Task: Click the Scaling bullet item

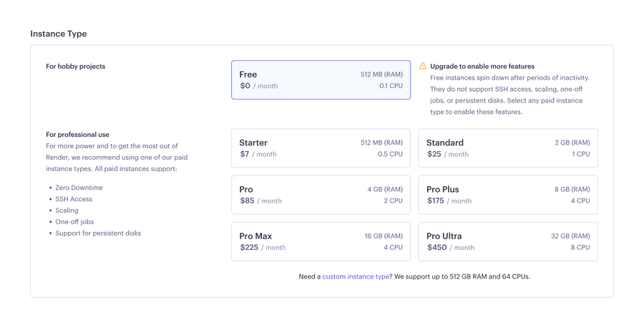Action: (x=67, y=211)
